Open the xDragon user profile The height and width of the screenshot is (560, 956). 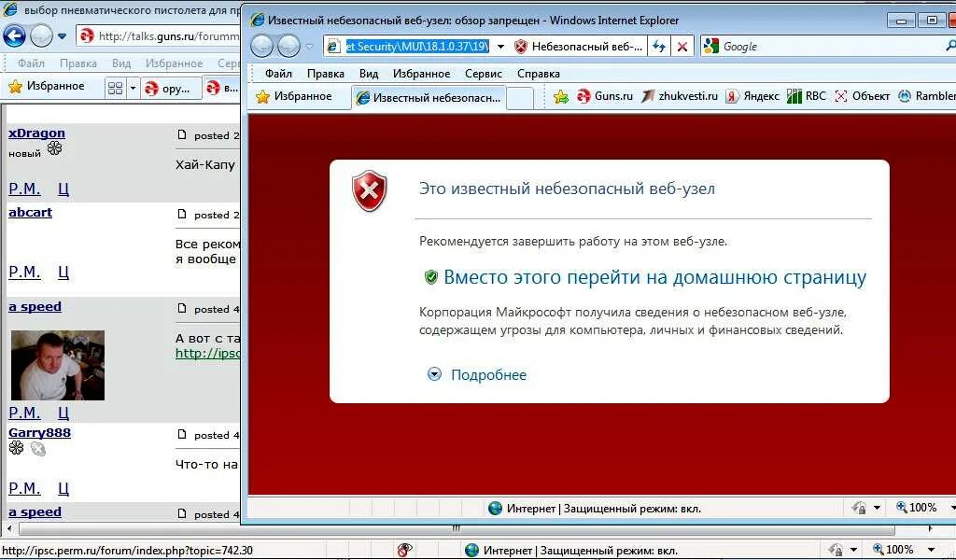tap(36, 133)
